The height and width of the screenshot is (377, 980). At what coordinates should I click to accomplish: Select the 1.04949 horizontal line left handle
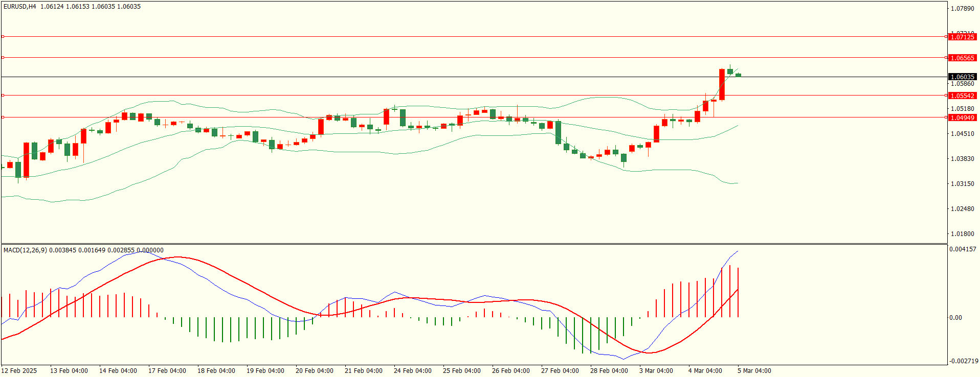(3, 117)
